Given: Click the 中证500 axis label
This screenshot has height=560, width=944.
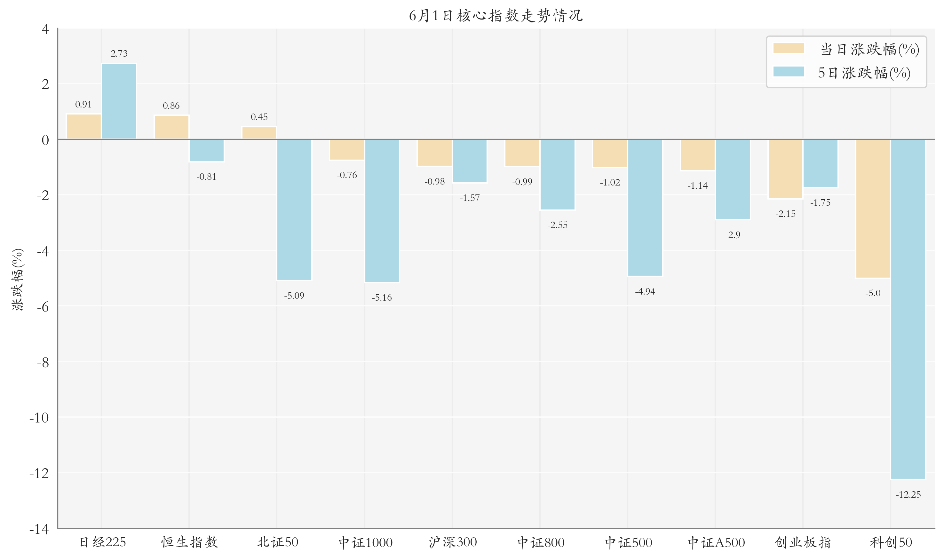Looking at the screenshot, I should (x=628, y=542).
